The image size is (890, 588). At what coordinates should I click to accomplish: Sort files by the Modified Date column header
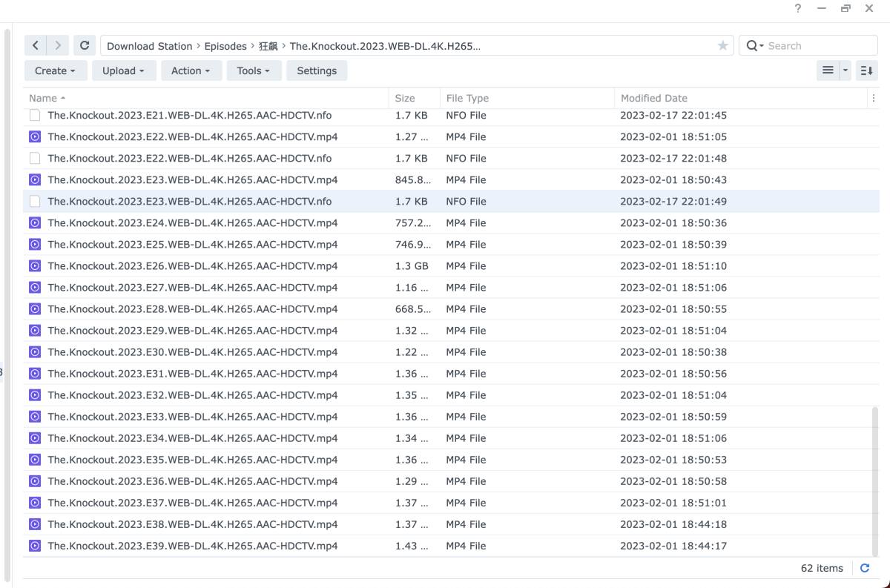tap(741, 98)
